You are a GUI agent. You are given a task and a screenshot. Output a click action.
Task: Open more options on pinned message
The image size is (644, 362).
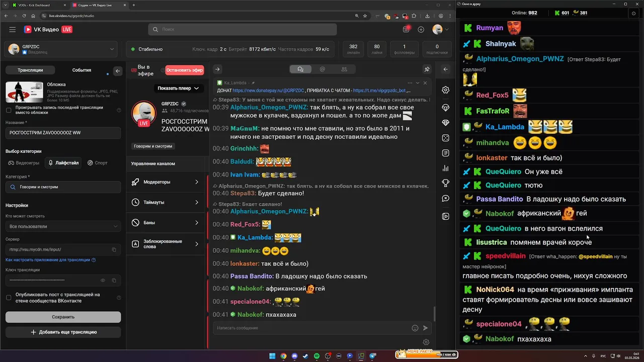(x=410, y=83)
